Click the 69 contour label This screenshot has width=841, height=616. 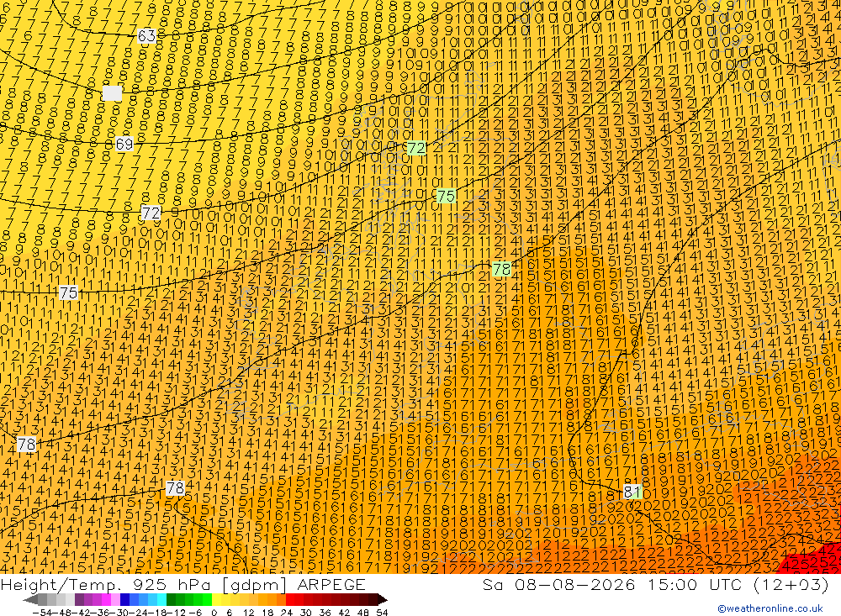pos(124,145)
